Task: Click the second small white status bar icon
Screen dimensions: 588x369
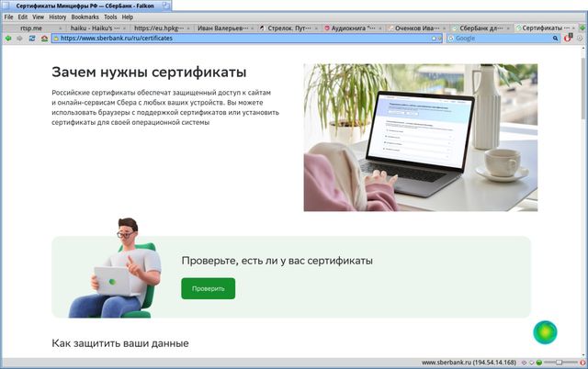Action: [531, 363]
